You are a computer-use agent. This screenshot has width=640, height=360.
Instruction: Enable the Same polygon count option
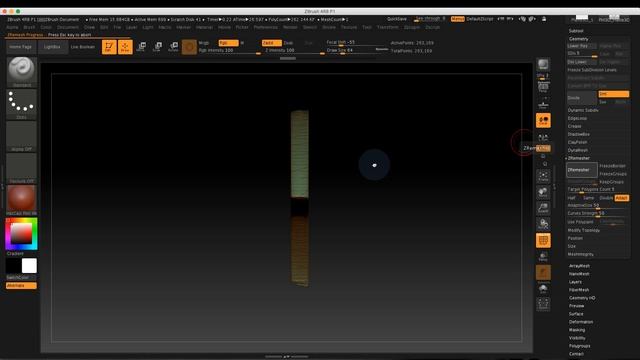pos(588,198)
